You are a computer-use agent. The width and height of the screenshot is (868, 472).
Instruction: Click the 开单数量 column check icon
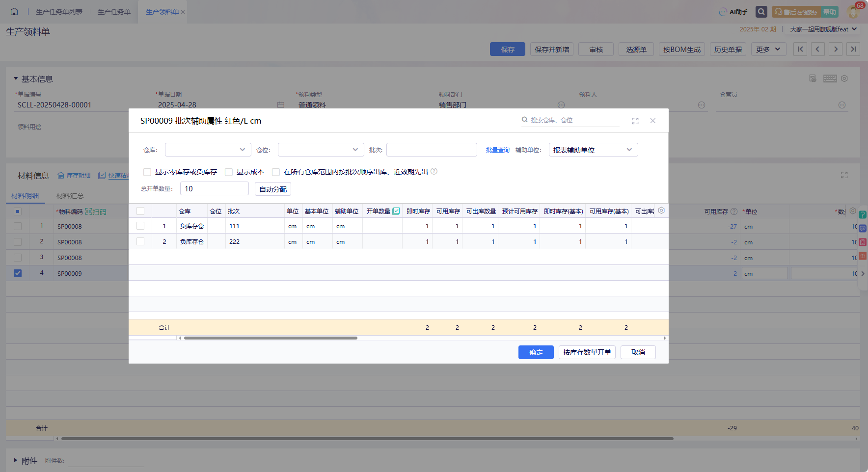pos(396,211)
